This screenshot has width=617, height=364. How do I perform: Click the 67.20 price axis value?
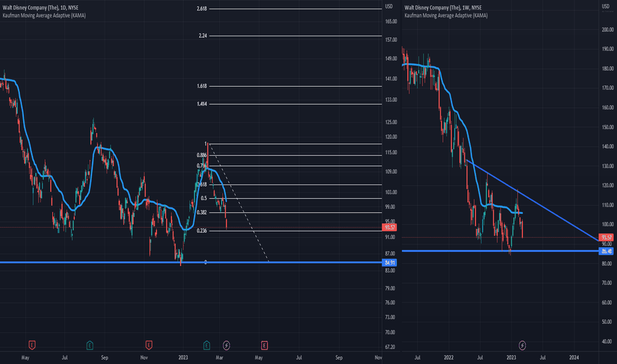389,347
